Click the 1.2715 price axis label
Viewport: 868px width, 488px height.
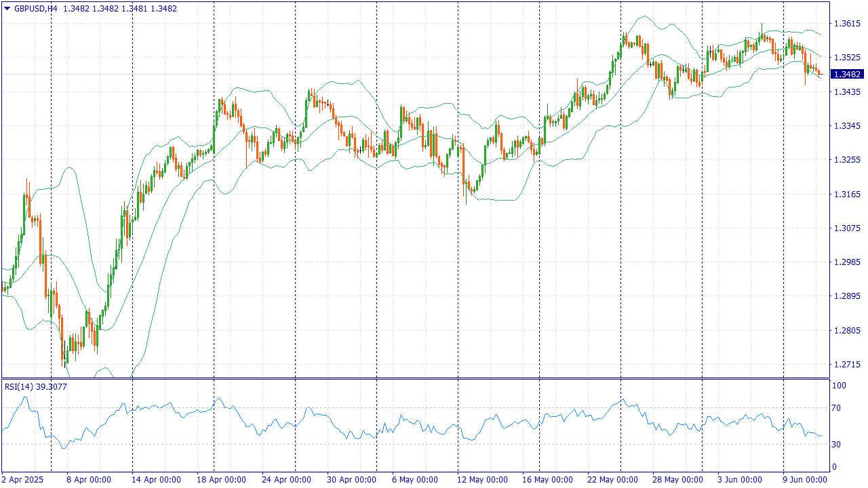(x=847, y=365)
